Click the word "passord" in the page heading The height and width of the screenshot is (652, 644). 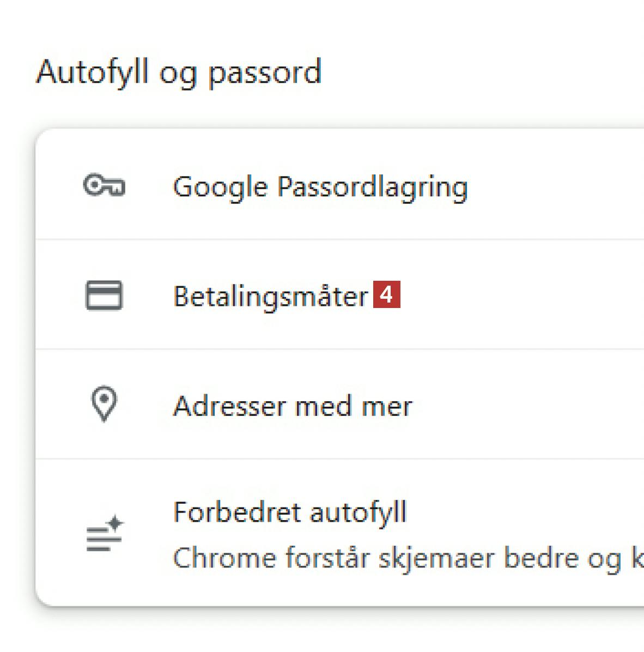[265, 73]
